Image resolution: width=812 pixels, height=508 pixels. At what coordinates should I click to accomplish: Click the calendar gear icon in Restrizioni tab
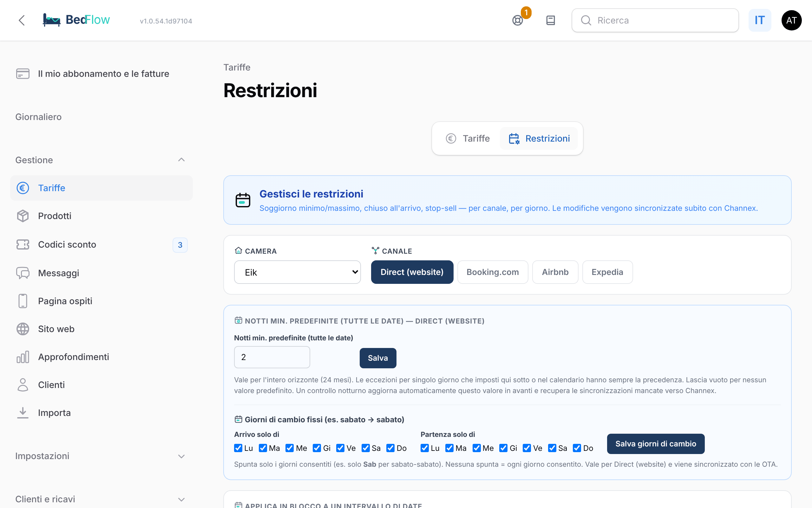(514, 138)
